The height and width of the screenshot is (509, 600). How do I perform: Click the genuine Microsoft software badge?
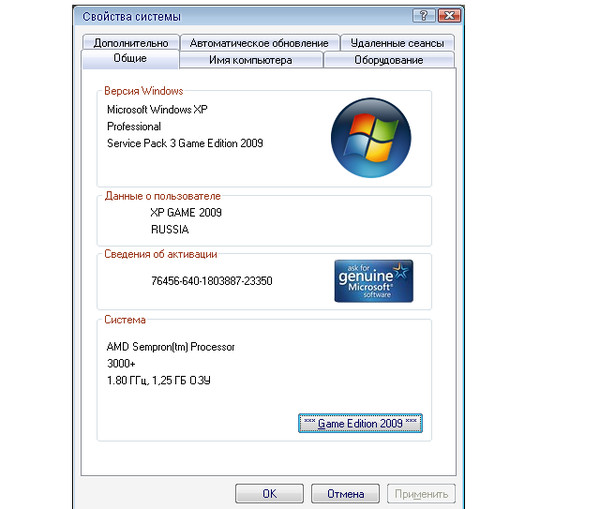point(373,281)
